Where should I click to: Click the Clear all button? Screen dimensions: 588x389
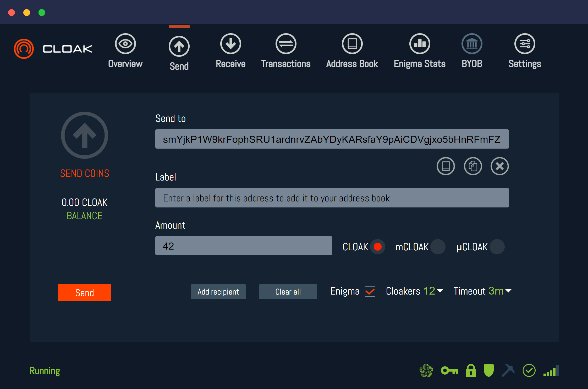point(288,292)
